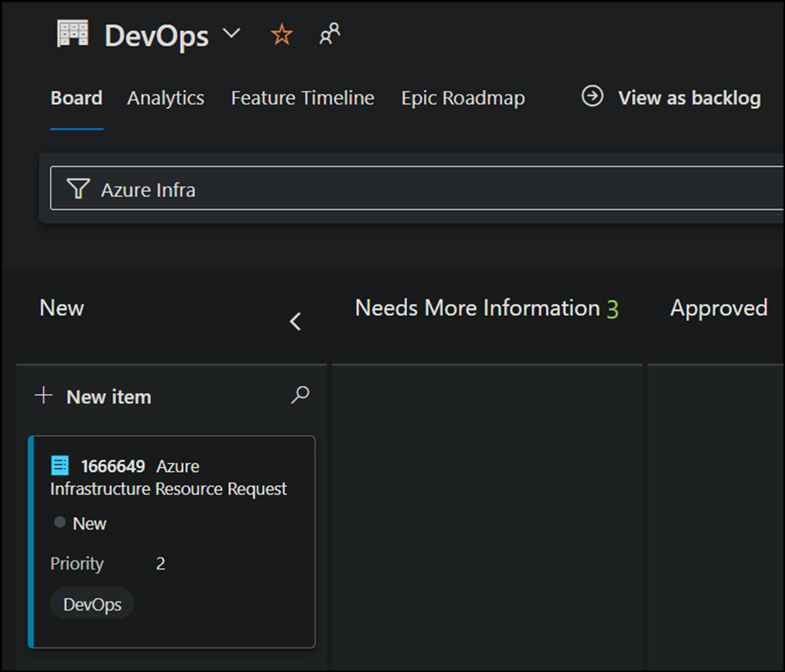Viewport: 785px width, 672px height.
Task: Go to the Feature Timeline tab
Action: coord(302,98)
